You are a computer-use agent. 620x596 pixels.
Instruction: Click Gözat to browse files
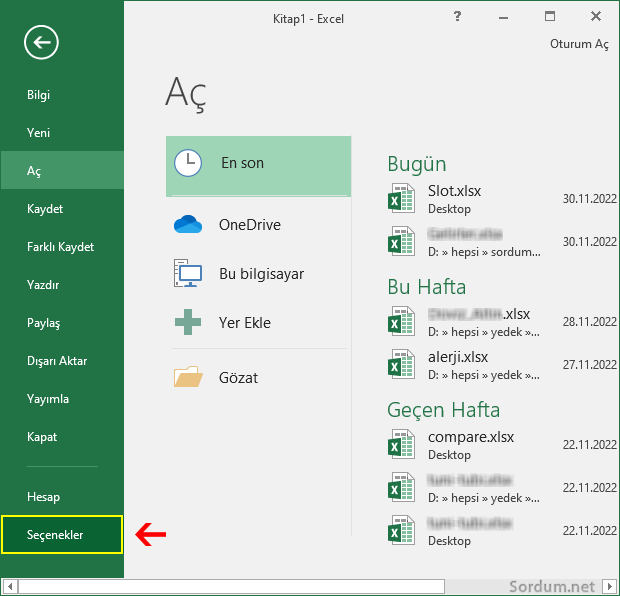tap(259, 377)
